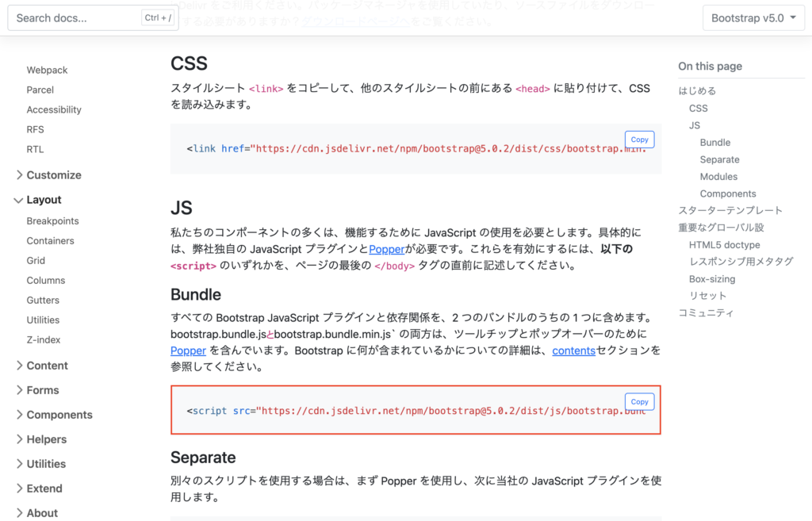Open the Bootstrap v5.0 version dropdown

[753, 17]
